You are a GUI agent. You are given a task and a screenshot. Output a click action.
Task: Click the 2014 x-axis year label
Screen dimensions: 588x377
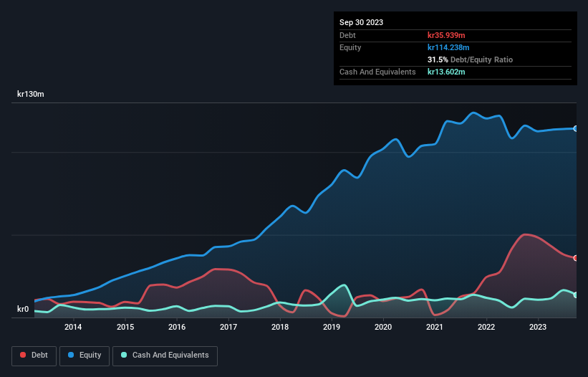73,327
